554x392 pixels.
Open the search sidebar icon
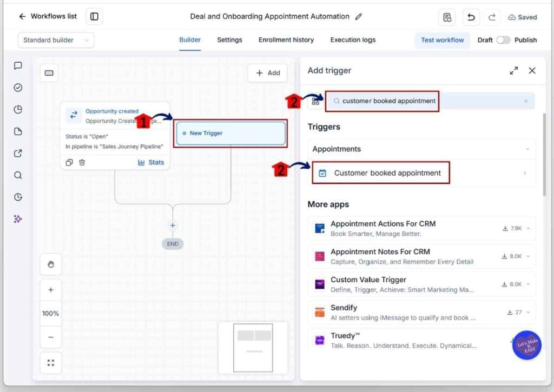(x=18, y=175)
